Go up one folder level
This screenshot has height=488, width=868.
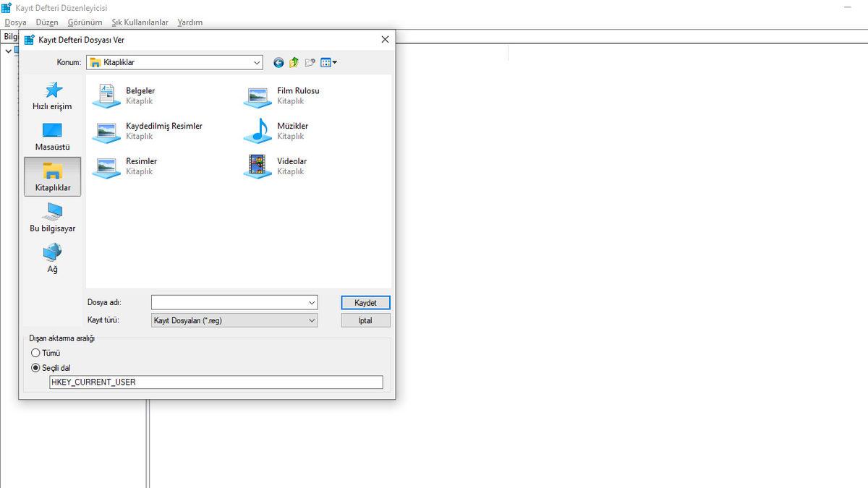coord(294,62)
